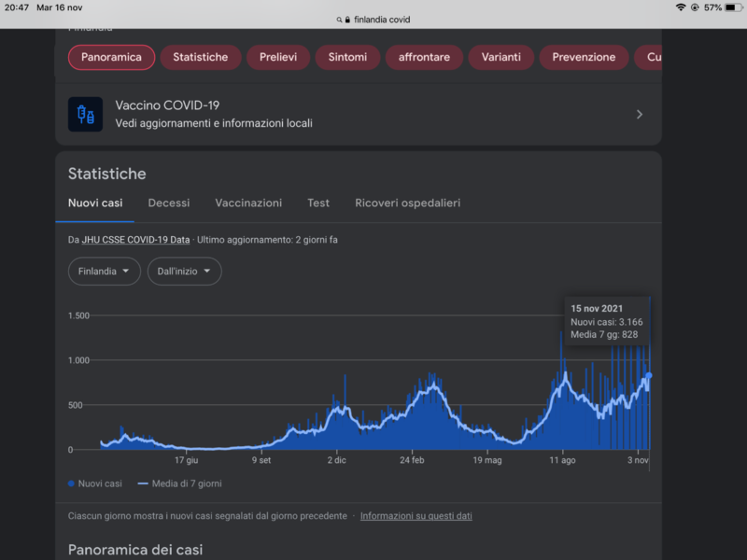Screen dimensions: 747x560
Task: Tap the lock icon in address bar
Action: pos(347,20)
